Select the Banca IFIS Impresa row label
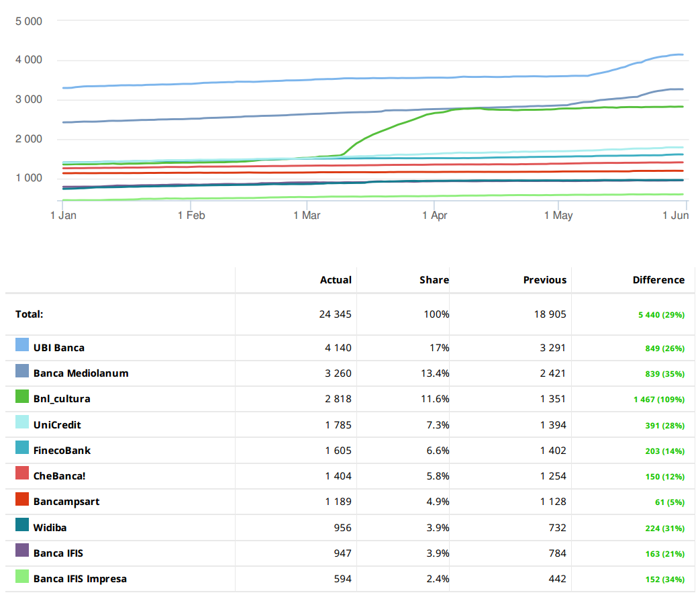700x597 pixels. coord(80,579)
